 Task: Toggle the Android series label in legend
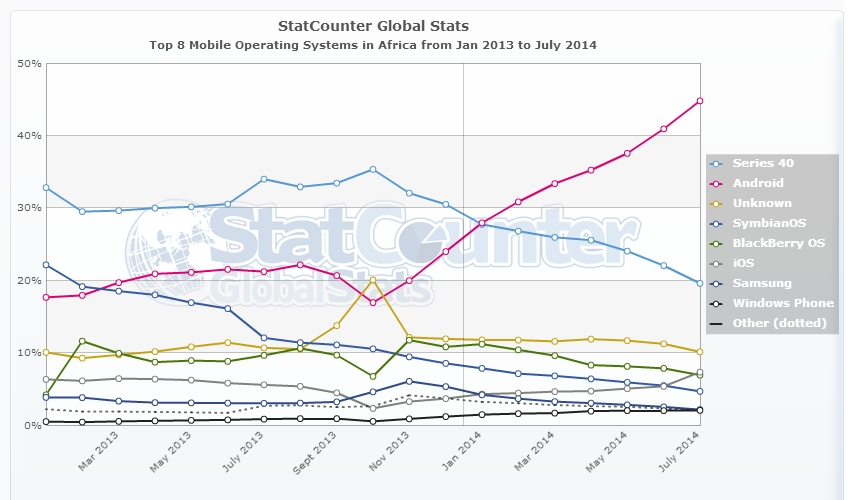(x=758, y=183)
